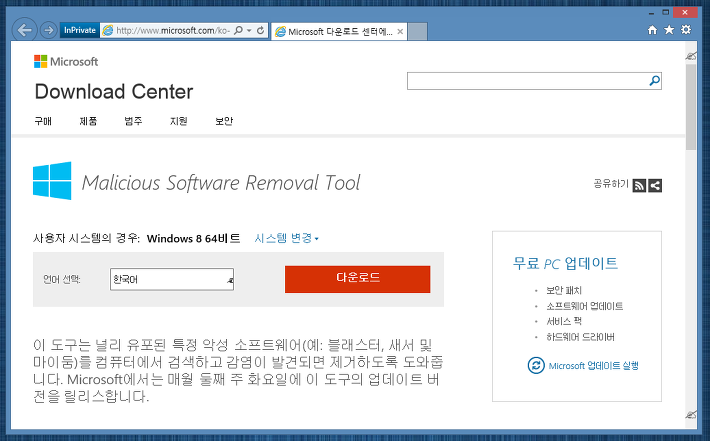Click the 서비스 팩 list item

pyautogui.click(x=564, y=321)
